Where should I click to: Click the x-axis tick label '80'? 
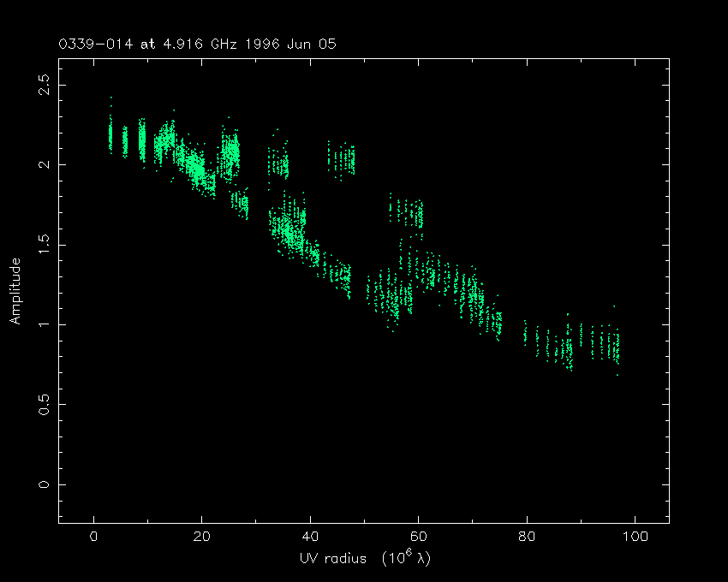(526, 537)
